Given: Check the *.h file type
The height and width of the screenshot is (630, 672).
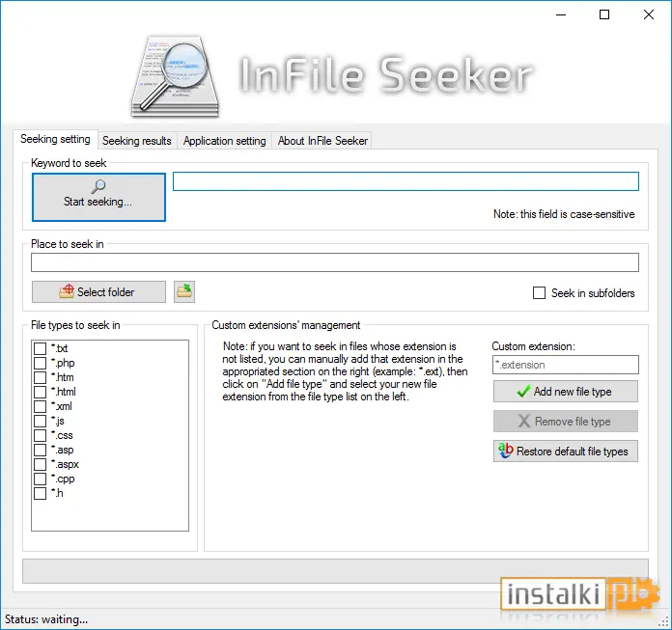Looking at the screenshot, I should click(x=41, y=493).
